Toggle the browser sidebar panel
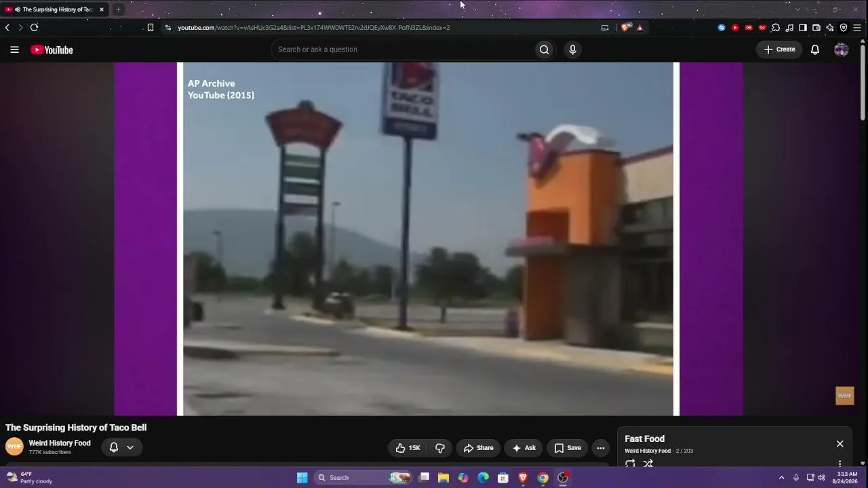Viewport: 868px width, 488px height. click(x=803, y=28)
